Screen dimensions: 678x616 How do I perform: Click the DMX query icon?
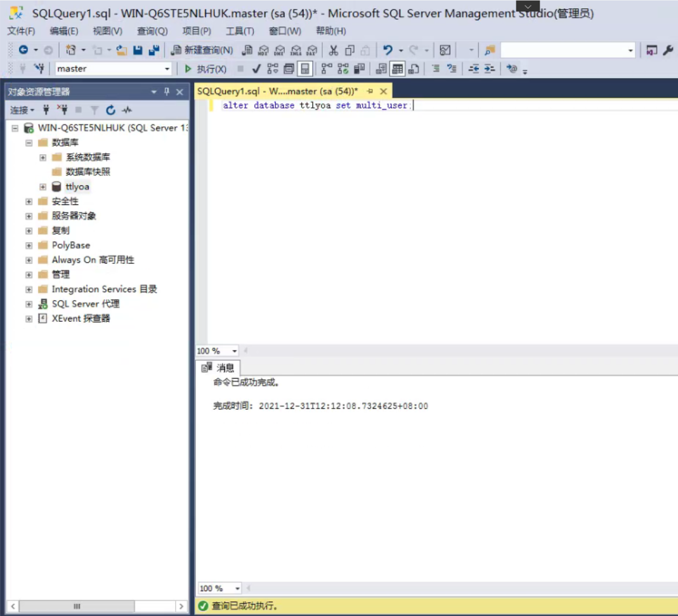coord(279,50)
